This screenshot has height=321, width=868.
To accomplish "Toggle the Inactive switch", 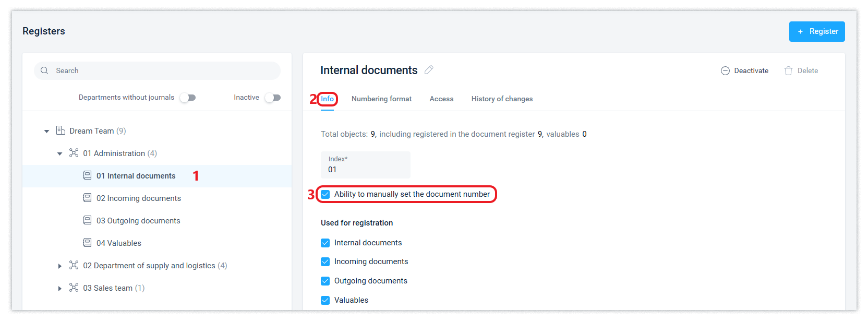I will coord(273,98).
